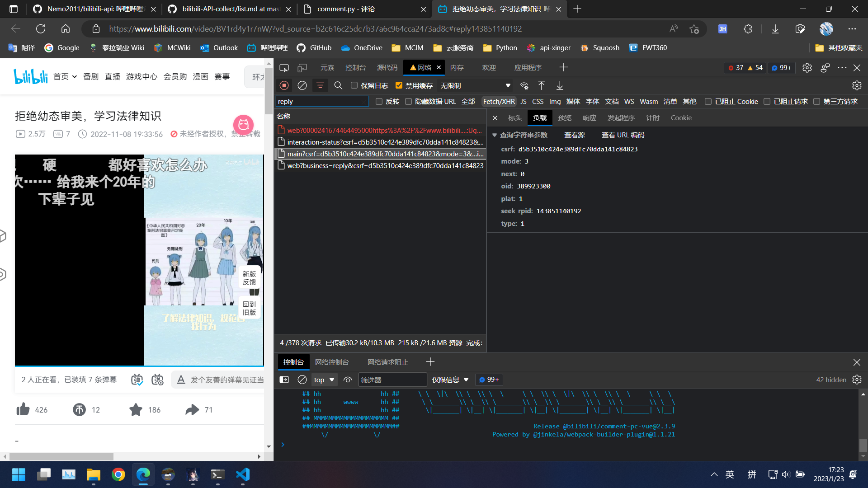Import HAR file using upload arrow icon
Viewport: 868px width, 488px height.
pyautogui.click(x=541, y=85)
